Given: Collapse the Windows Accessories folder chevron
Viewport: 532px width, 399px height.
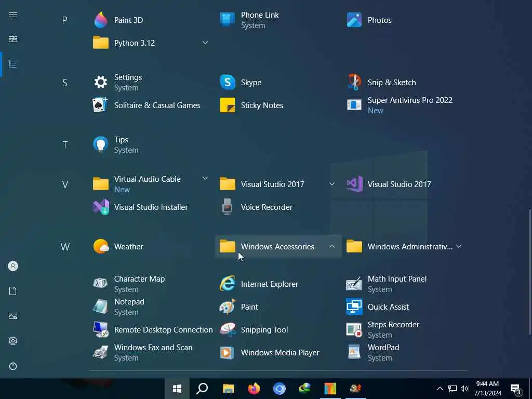Looking at the screenshot, I should click(332, 246).
